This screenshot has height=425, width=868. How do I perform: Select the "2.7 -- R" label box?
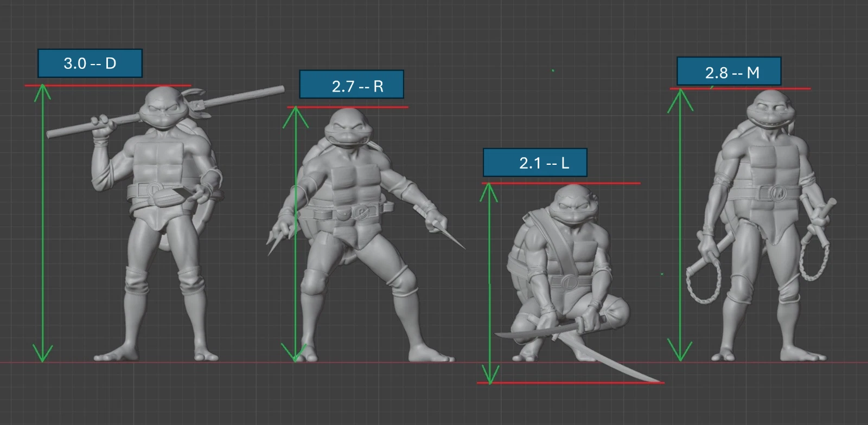point(352,85)
